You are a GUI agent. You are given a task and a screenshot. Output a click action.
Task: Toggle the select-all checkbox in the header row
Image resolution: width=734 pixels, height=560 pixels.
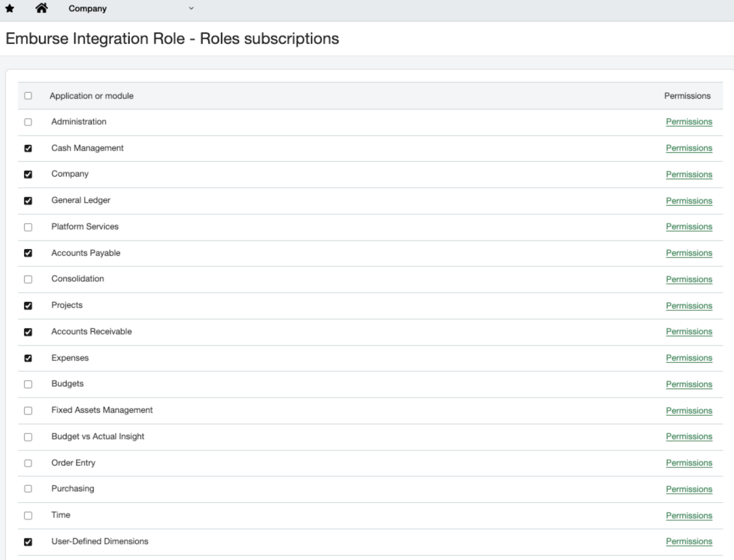(x=28, y=96)
